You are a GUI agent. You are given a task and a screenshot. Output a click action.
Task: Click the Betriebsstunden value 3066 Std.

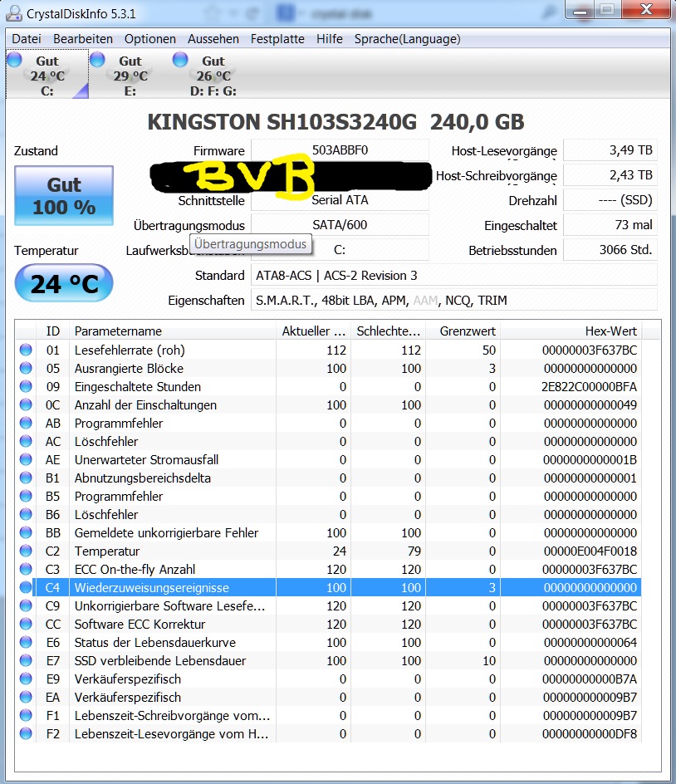[x=610, y=250]
